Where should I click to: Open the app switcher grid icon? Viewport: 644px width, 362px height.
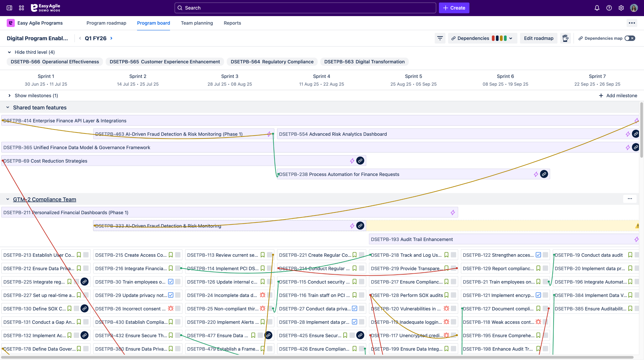[x=21, y=8]
